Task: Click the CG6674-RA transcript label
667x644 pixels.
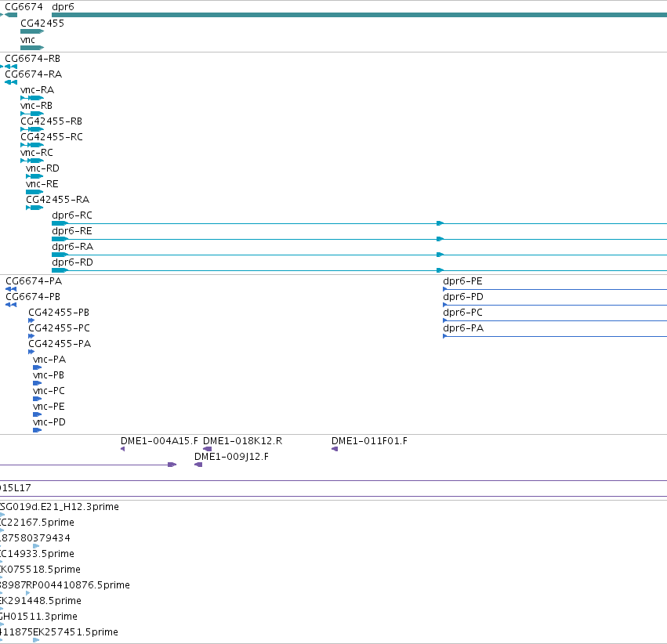Action: point(33,74)
